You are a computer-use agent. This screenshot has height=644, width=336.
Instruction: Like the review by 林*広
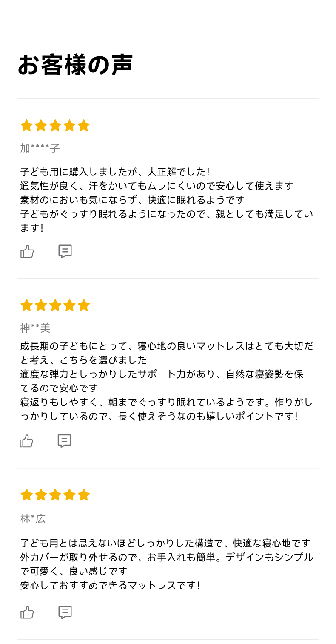click(27, 612)
